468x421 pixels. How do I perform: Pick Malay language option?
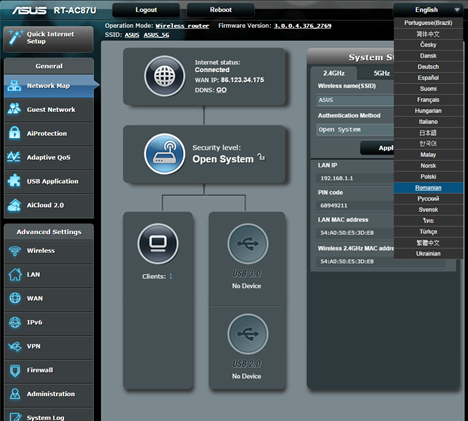click(428, 155)
